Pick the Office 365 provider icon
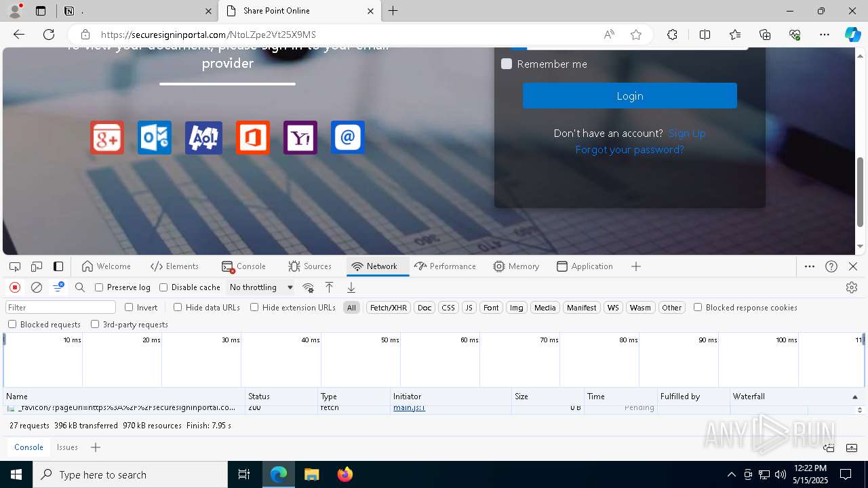Image resolution: width=868 pixels, height=488 pixels. 253,138
